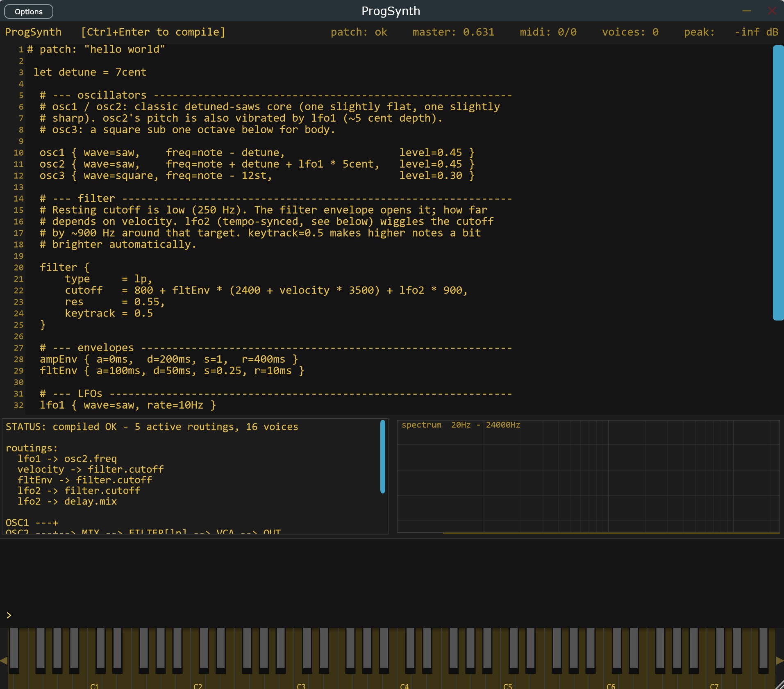Click the 'midi: 0/0' indicator
Viewport: 784px width, 689px height.
coord(548,32)
